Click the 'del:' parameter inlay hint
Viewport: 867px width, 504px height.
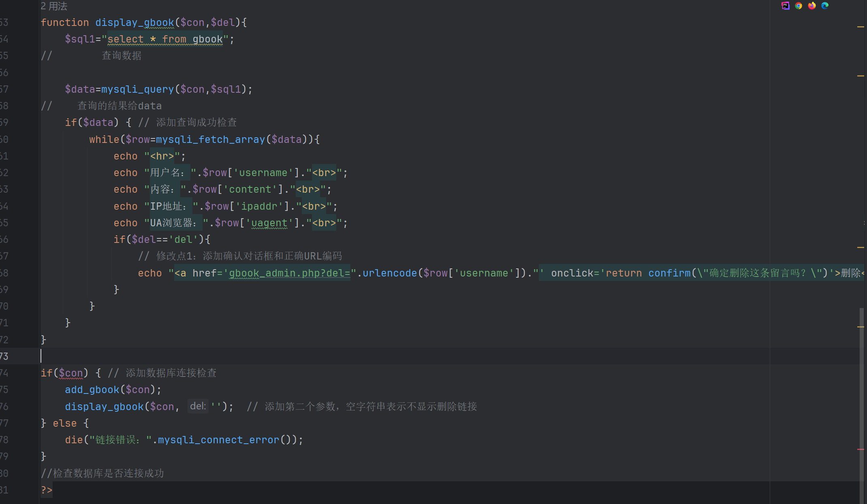(x=198, y=406)
